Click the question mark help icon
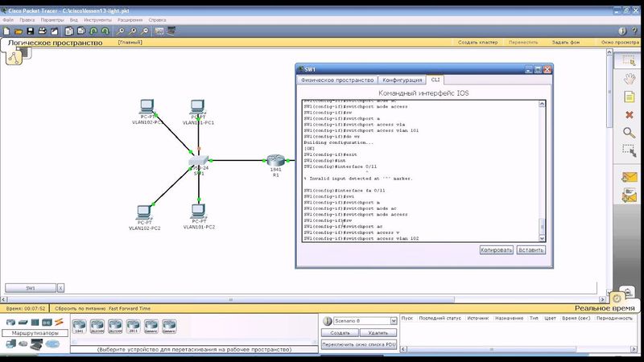Screen dimensions: 644x362 tap(634, 31)
